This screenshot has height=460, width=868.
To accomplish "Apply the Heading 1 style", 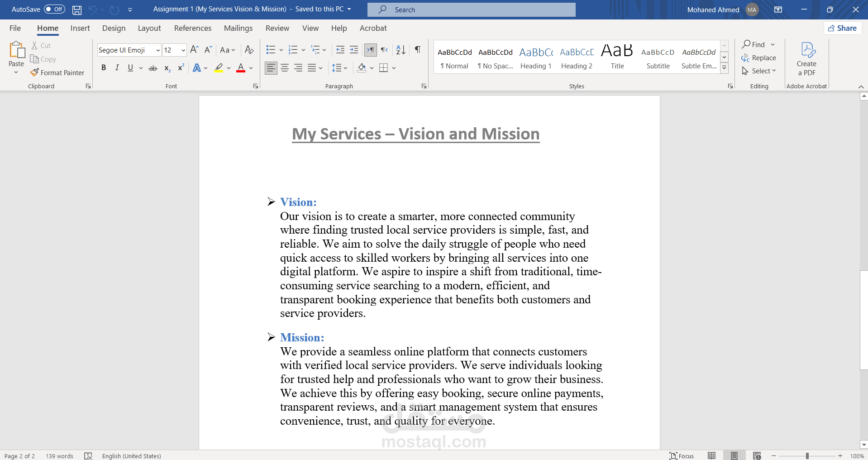I will 536,57.
